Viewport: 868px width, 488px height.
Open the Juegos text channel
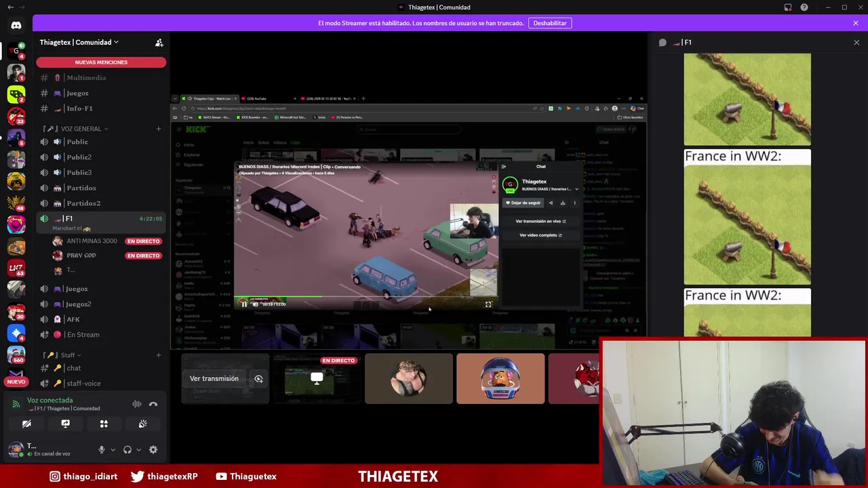[x=101, y=93]
